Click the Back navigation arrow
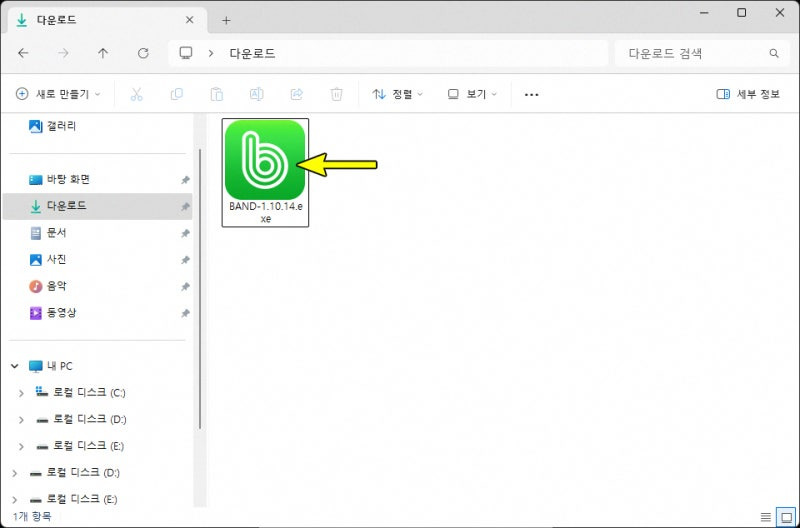This screenshot has height=528, width=800. [x=23, y=53]
